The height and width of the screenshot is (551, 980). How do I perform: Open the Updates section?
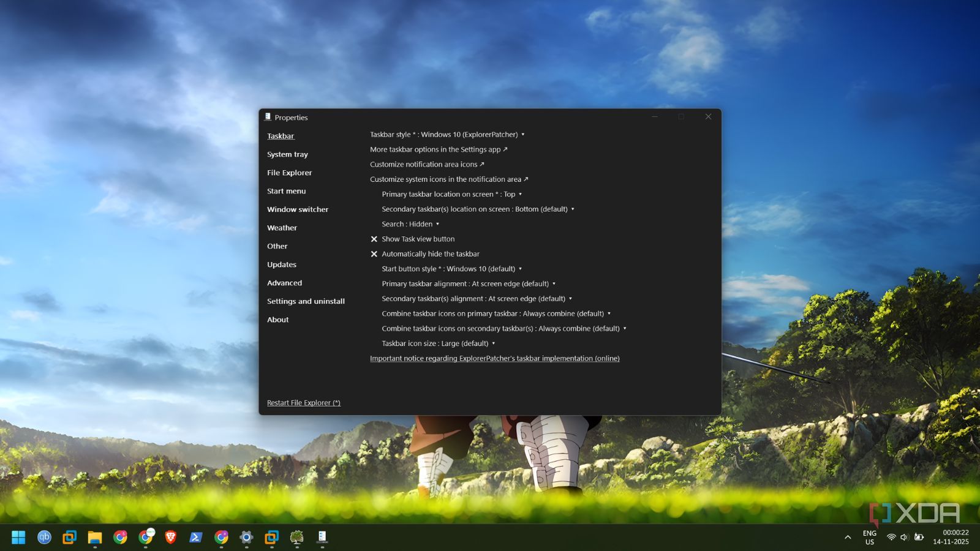[282, 264]
